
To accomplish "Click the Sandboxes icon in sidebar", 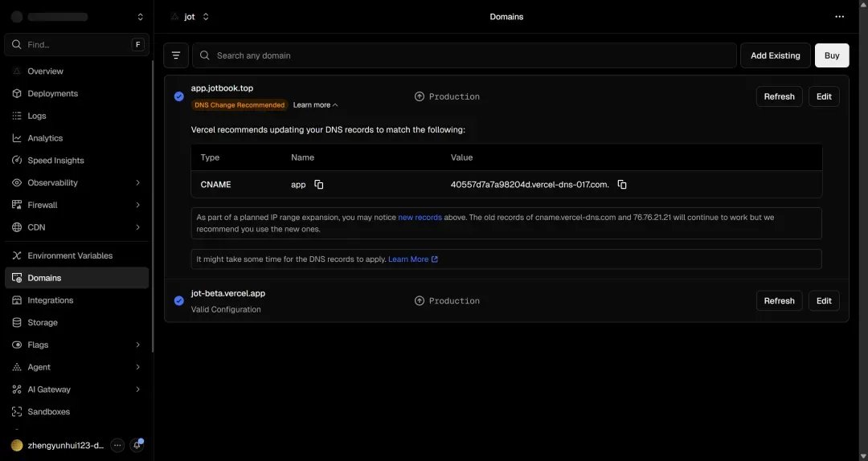I will point(17,412).
